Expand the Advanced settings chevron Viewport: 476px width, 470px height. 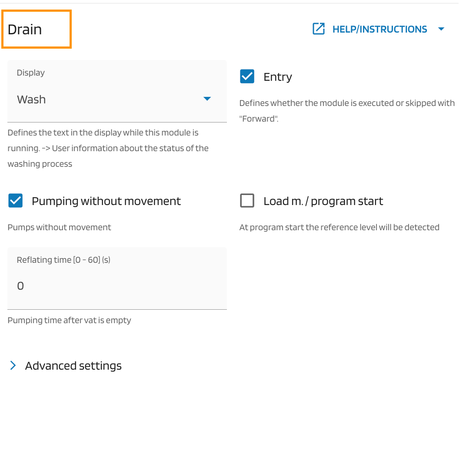[x=13, y=366]
